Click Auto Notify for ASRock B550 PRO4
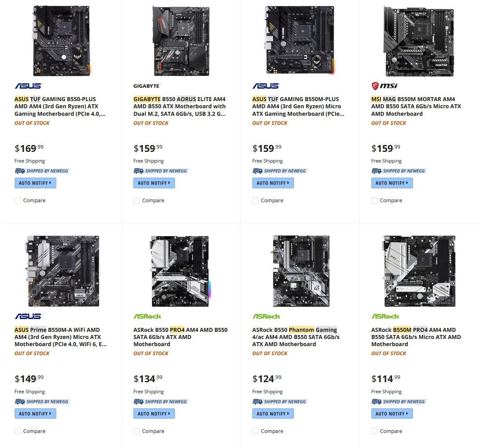The width and height of the screenshot is (482, 448). tap(154, 414)
